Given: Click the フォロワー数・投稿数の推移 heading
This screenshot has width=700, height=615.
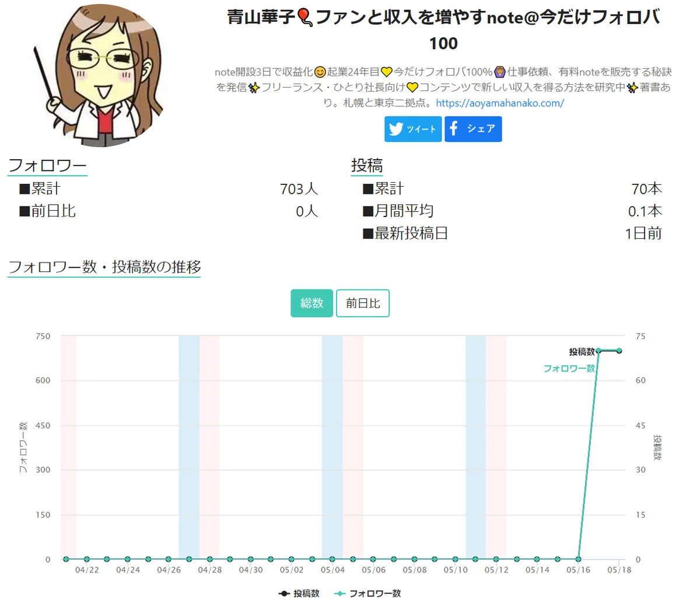Looking at the screenshot, I should (104, 267).
